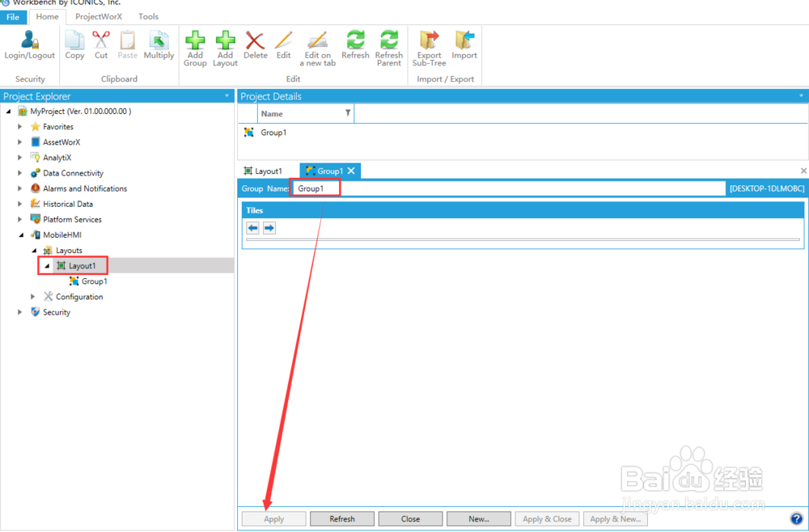Click the Apply & New... button
The height and width of the screenshot is (532, 809).
616,518
